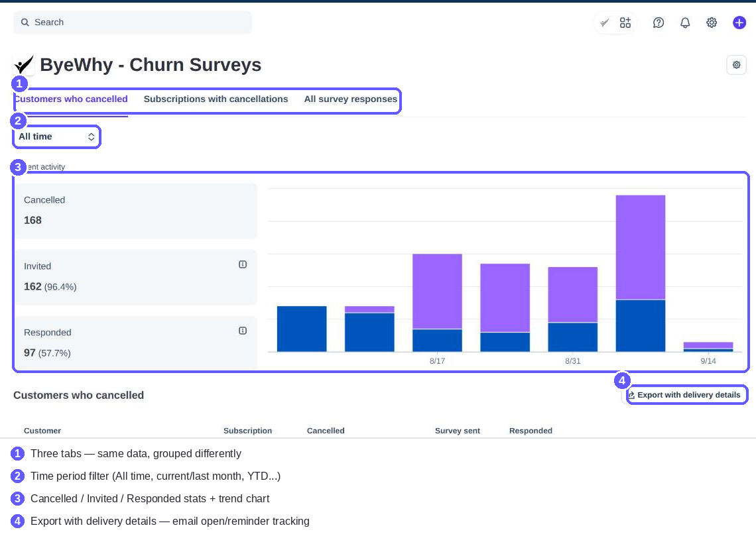Image resolution: width=756 pixels, height=546 pixels.
Task: Switch to All survey responses tab
Action: click(x=351, y=99)
